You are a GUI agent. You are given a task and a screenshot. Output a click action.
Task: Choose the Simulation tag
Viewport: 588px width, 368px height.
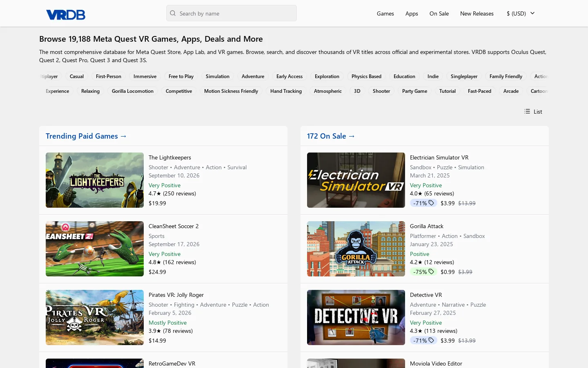click(218, 76)
